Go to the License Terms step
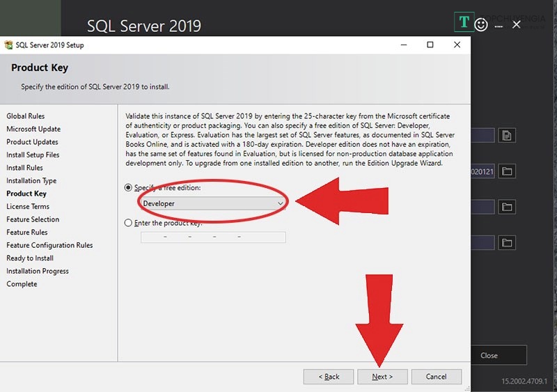 coord(28,206)
